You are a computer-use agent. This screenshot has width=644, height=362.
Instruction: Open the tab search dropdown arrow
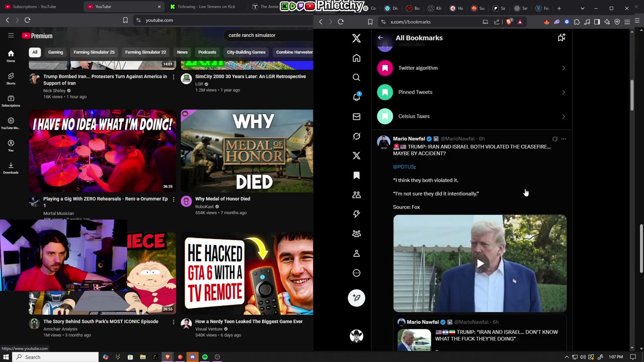click(582, 8)
